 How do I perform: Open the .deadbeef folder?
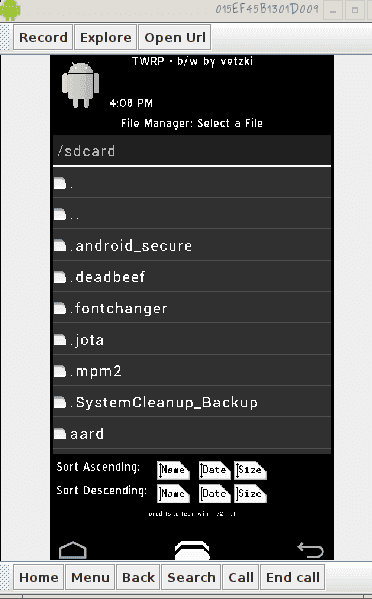point(192,277)
